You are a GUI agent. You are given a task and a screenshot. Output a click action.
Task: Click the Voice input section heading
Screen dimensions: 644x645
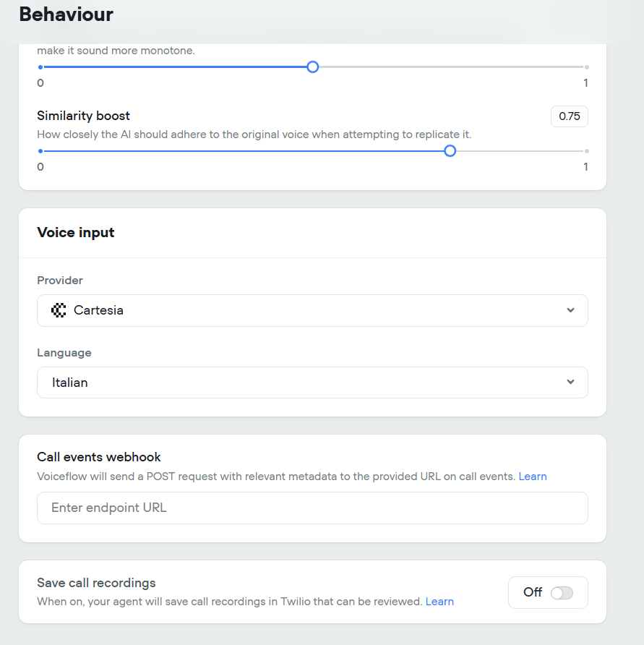(76, 232)
